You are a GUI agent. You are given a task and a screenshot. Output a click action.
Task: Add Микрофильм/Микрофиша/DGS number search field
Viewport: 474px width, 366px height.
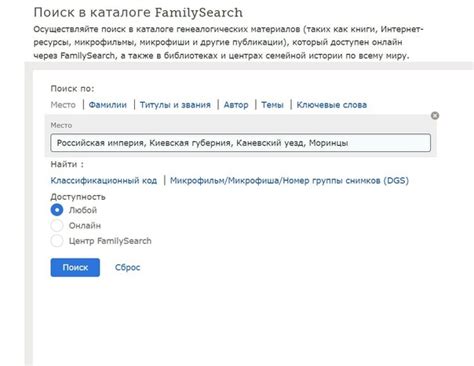pyautogui.click(x=289, y=181)
